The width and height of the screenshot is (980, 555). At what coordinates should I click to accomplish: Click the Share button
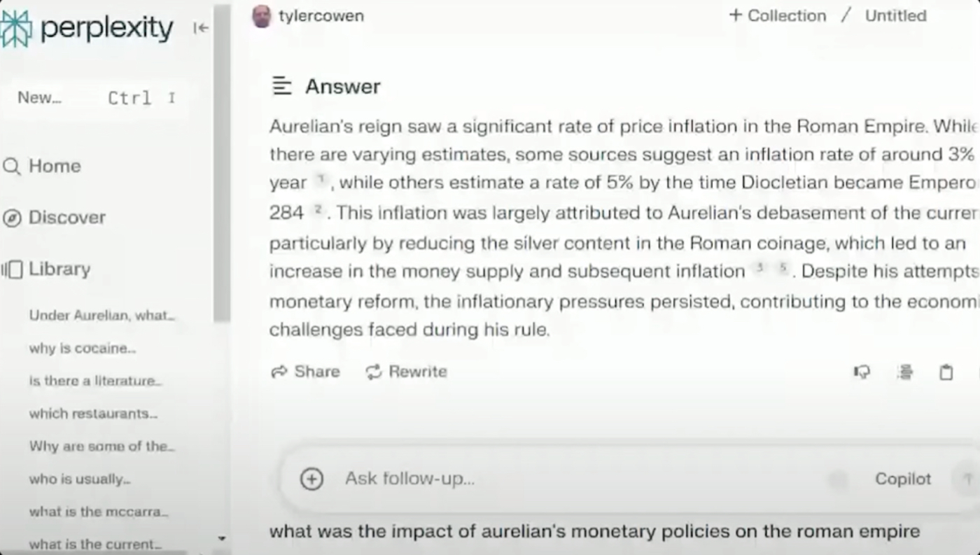click(x=306, y=372)
